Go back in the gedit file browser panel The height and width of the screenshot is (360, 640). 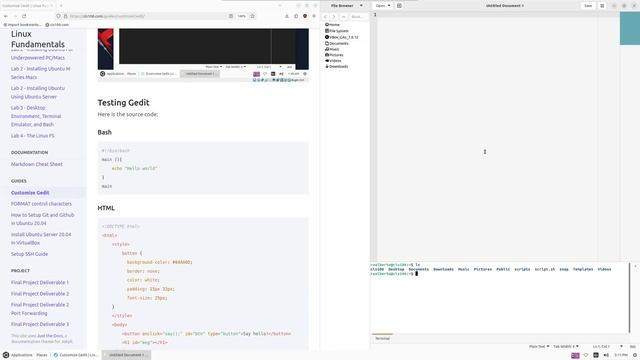325,17
